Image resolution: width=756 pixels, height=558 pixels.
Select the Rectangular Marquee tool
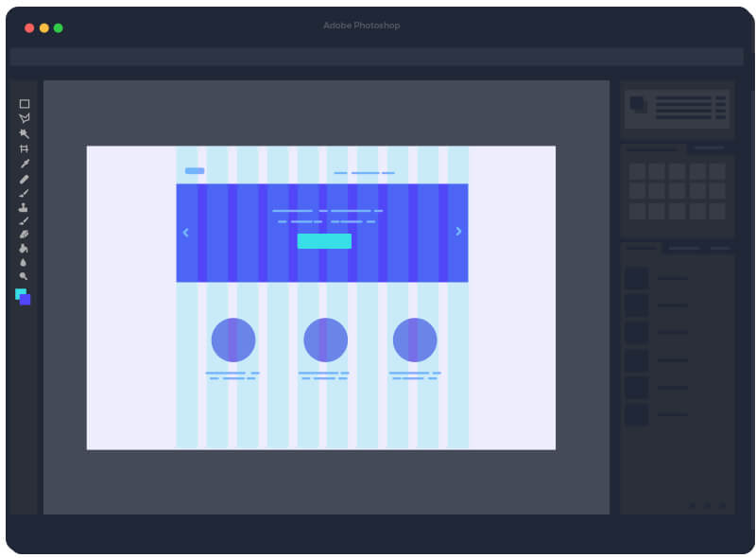(25, 105)
